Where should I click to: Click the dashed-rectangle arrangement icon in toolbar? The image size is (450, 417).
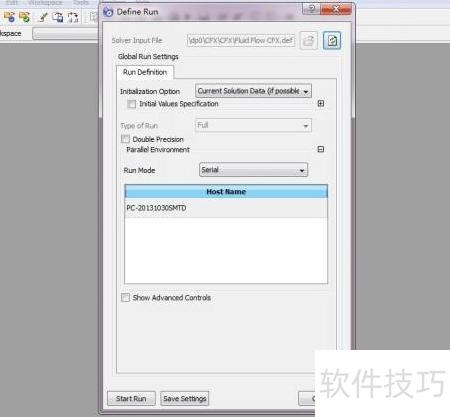point(73,17)
